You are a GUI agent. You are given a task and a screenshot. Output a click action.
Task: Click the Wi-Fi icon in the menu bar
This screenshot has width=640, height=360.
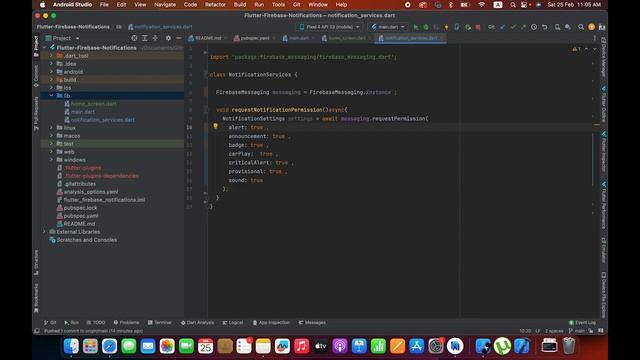(482, 5)
